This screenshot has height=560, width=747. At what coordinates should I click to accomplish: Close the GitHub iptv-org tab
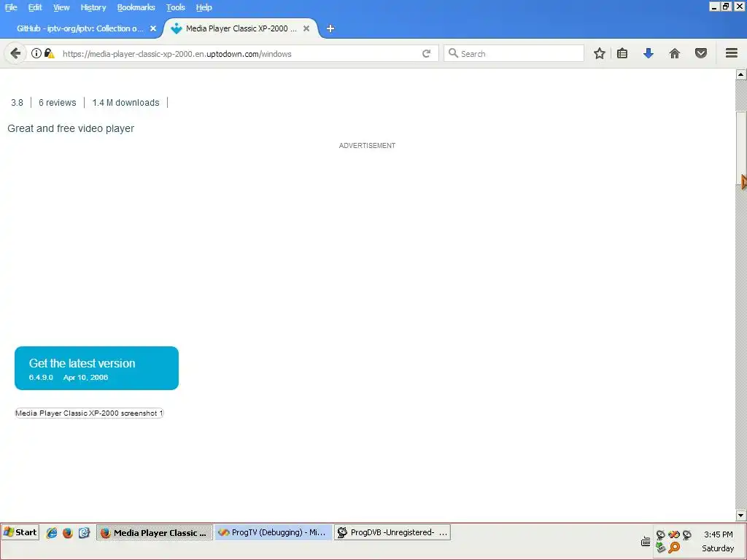pos(153,28)
